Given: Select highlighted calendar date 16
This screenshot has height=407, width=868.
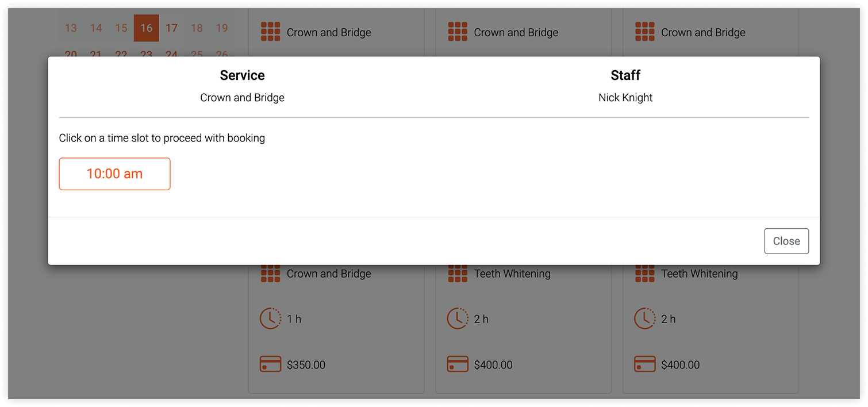Looking at the screenshot, I should coord(147,28).
